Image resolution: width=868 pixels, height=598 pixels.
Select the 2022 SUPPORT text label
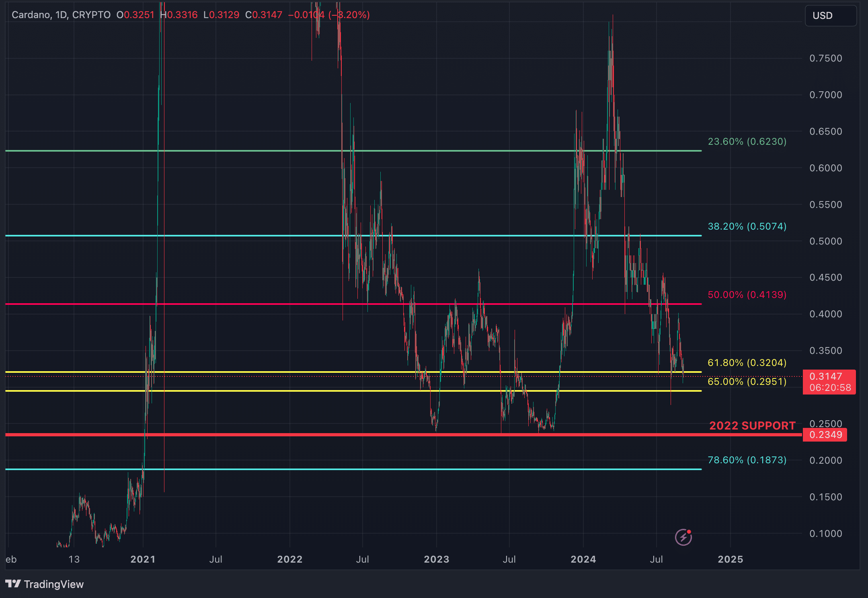tap(752, 425)
